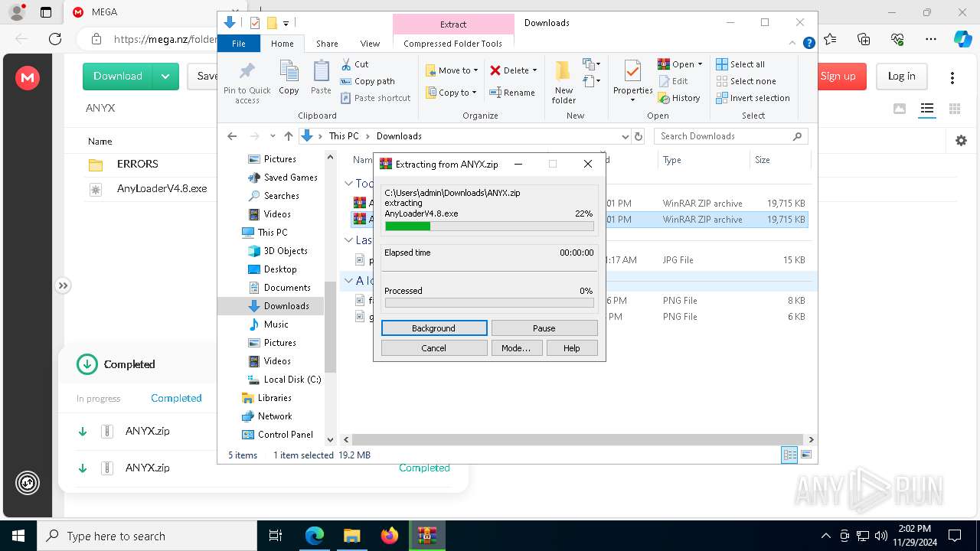Click the Rename command
This screenshot has width=980, height=551.
tap(512, 93)
